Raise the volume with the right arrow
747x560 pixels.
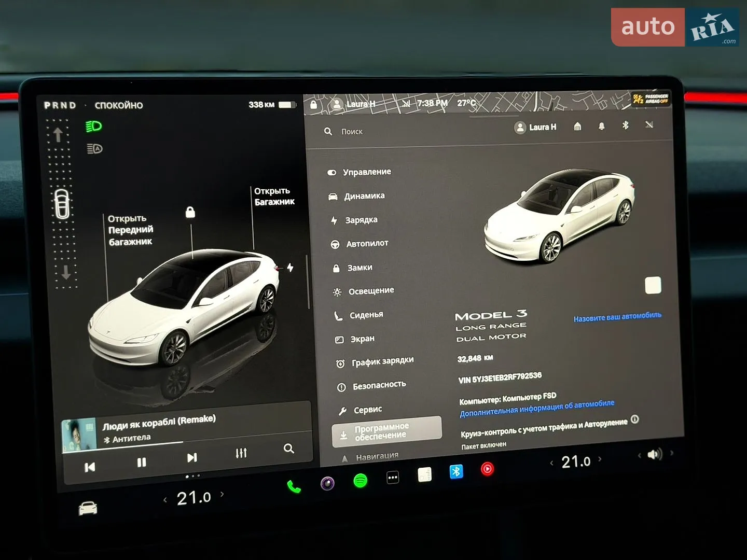pos(672,453)
